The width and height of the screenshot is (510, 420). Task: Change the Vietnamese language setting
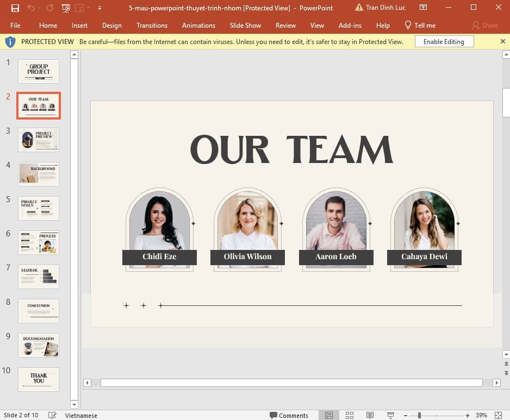coord(81,415)
